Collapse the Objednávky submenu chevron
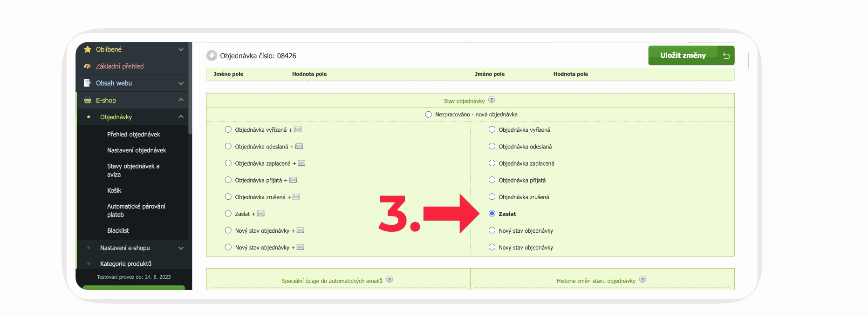The height and width of the screenshot is (317, 868). [181, 117]
